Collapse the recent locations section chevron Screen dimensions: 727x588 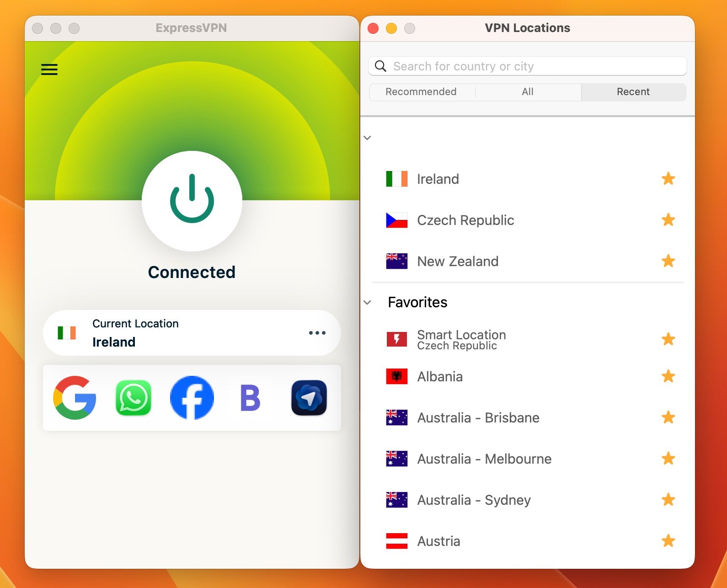point(367,138)
